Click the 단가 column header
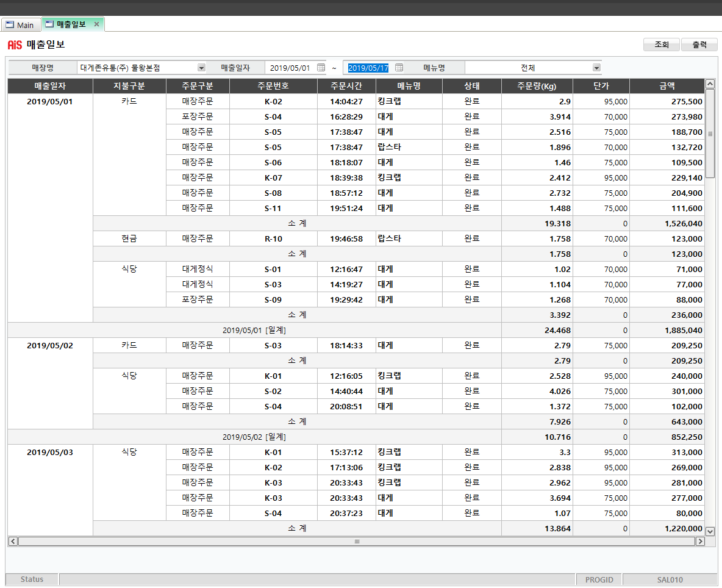The image size is (722, 588). click(x=601, y=86)
